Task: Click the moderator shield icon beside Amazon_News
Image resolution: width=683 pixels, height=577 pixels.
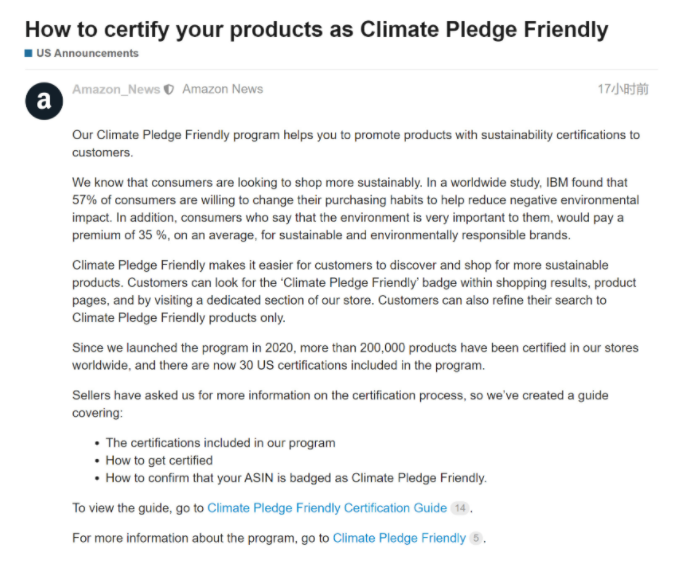Action: coord(169,90)
